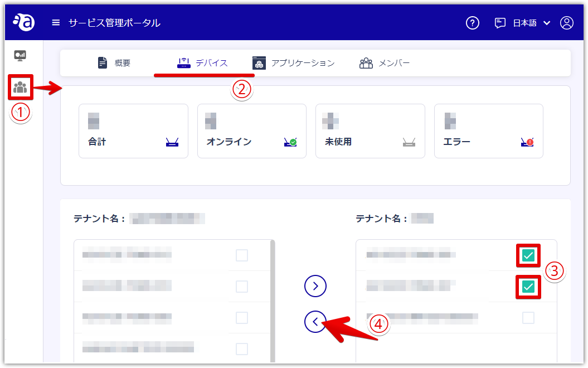
Task: Uncheck the first device in right tenant list
Action: tap(528, 255)
